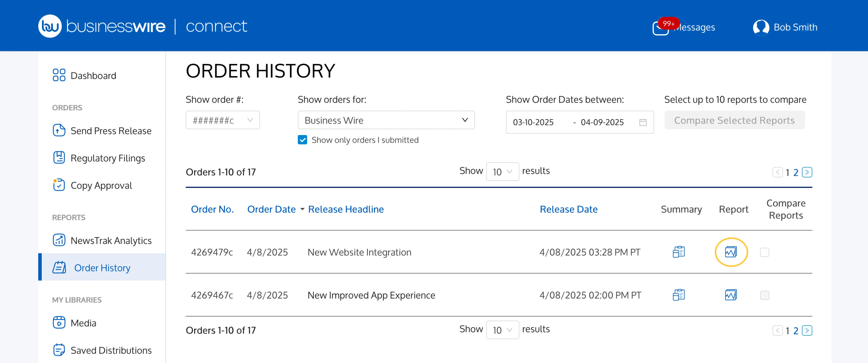
Task: Open Report for New Website Integration
Action: [731, 252]
